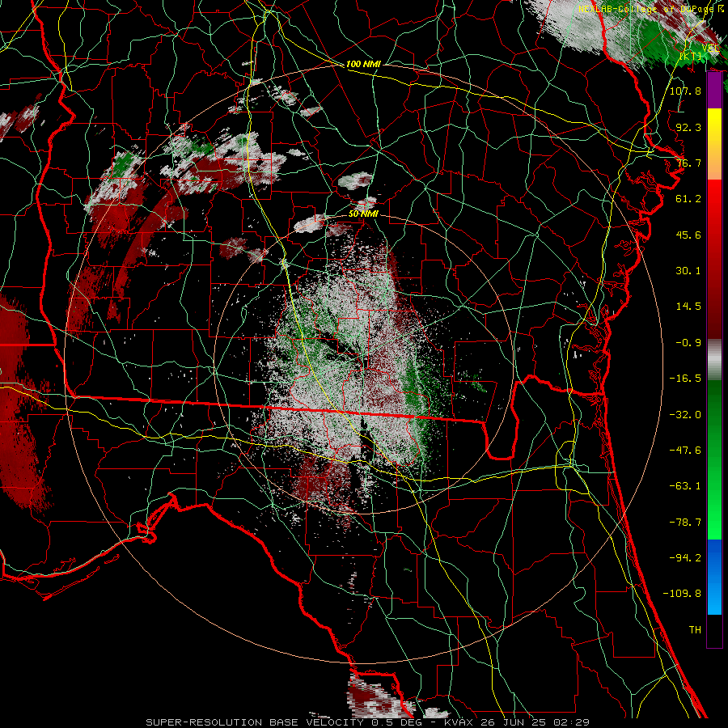Click the 100 NMI range ring label
728x728 pixels.
point(363,64)
